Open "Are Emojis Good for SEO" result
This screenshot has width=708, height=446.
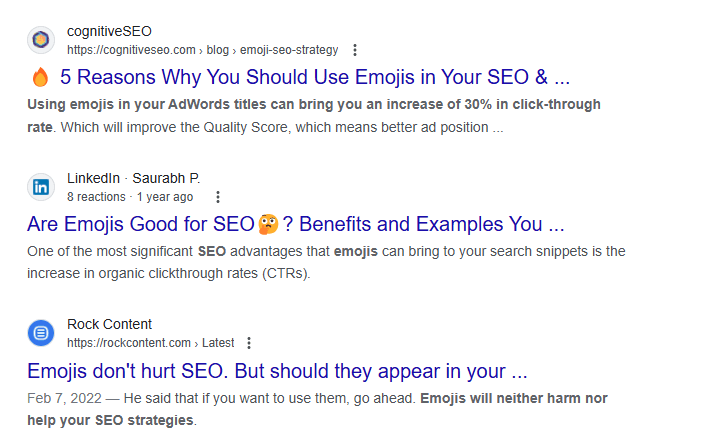coord(140,223)
